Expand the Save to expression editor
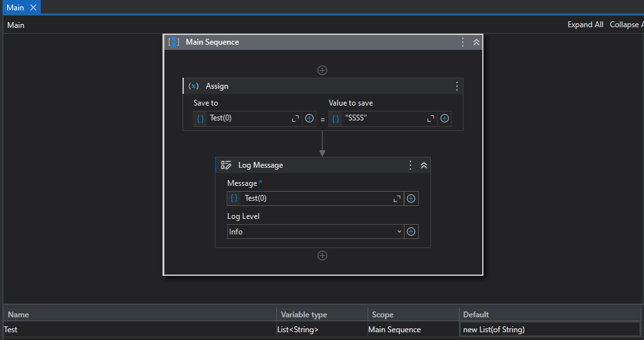Viewport: 644px width, 340px height. point(295,119)
